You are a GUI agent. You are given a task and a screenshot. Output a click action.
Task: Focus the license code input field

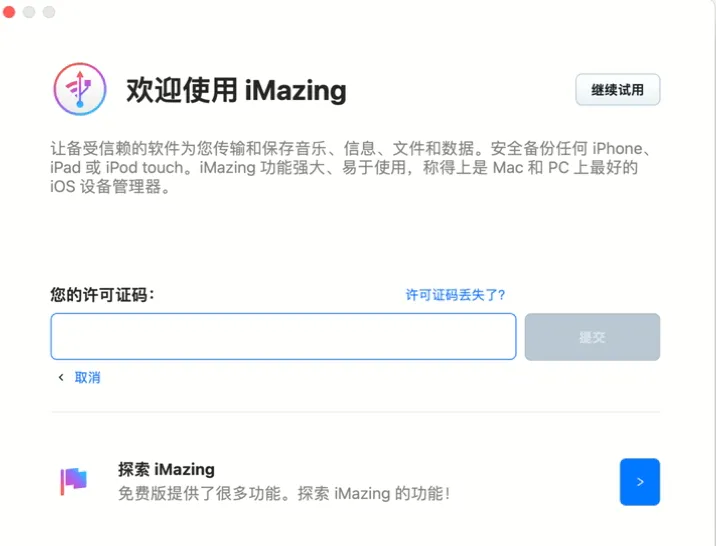[x=283, y=336]
